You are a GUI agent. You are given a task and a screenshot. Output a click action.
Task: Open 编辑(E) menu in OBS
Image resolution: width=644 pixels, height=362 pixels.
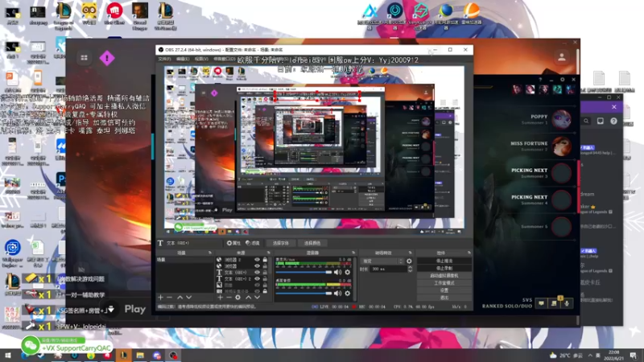coord(183,59)
